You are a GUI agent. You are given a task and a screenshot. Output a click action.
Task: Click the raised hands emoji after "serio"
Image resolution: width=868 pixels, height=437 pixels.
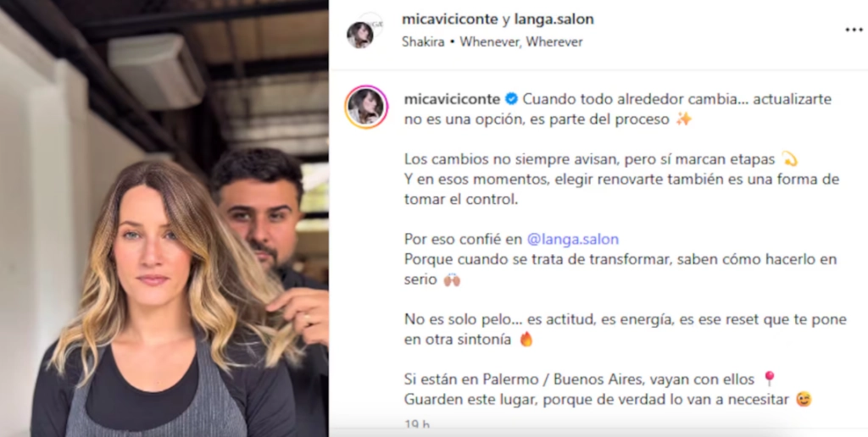[452, 279]
